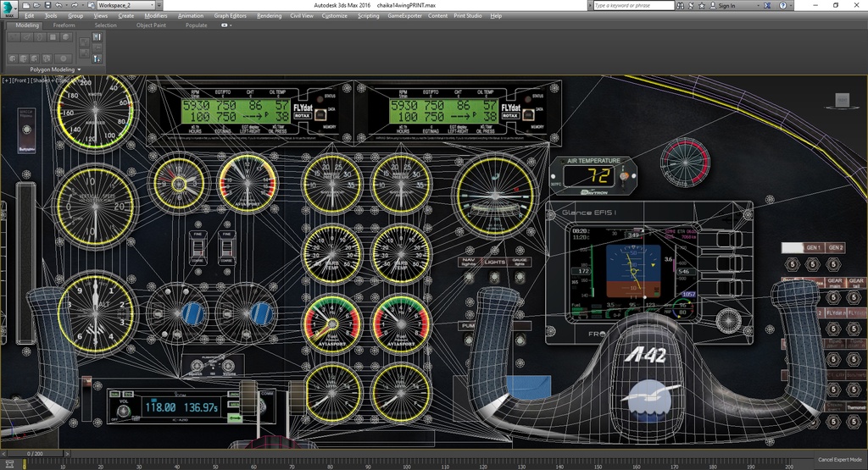Click the Redo arrow icon
Image resolution: width=868 pixels, height=470 pixels.
tap(75, 6)
